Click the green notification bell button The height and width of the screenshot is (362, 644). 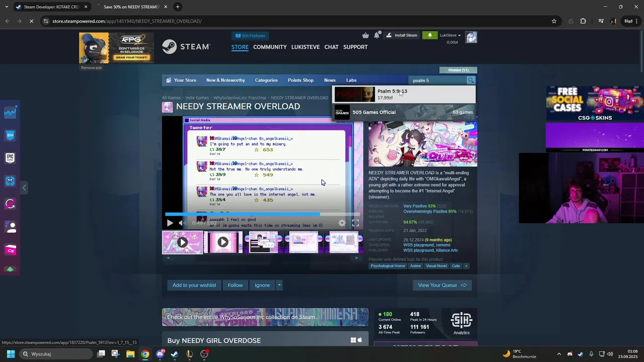tap(430, 35)
